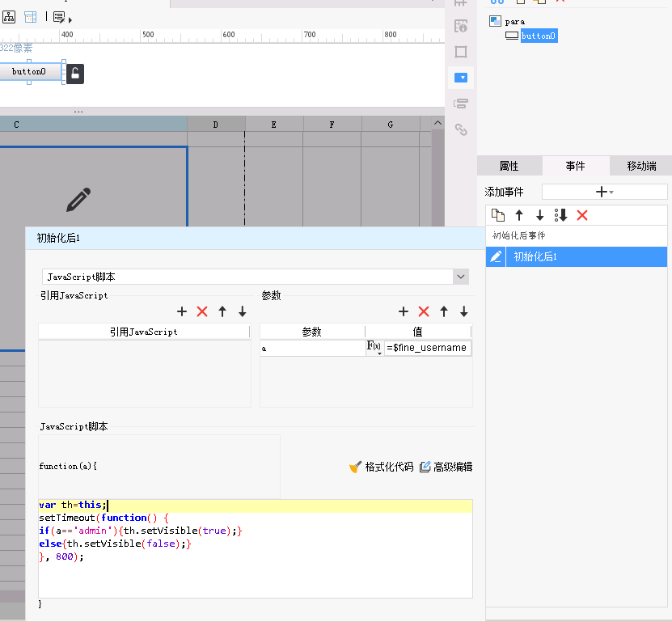Open the square widget sidebar icon

coord(461,52)
